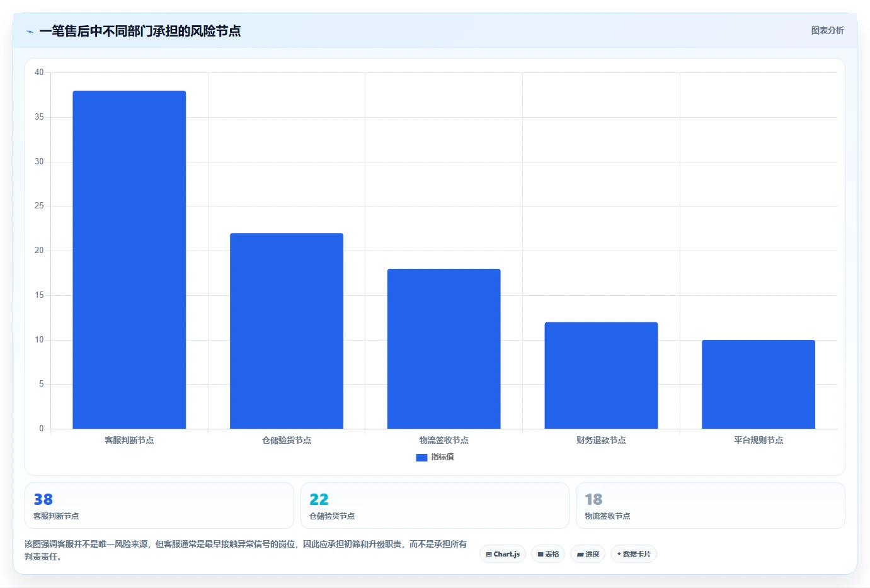
Task: Select the 仓储验货节点 bar in chart
Action: (x=287, y=331)
